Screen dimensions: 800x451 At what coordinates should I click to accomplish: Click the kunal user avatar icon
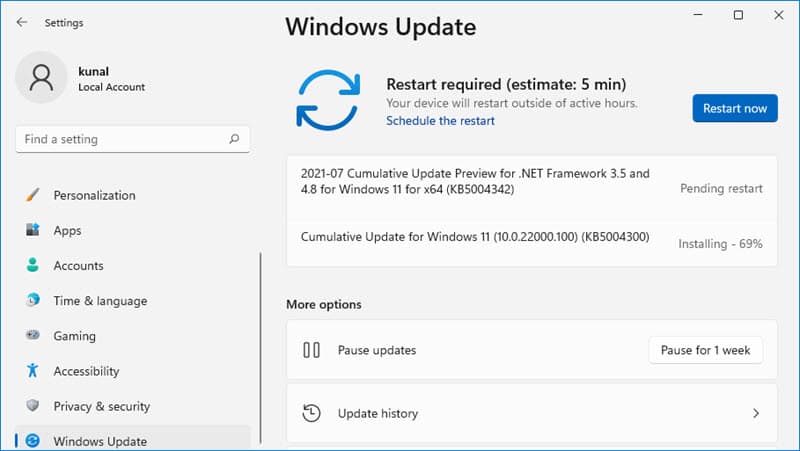(41, 78)
